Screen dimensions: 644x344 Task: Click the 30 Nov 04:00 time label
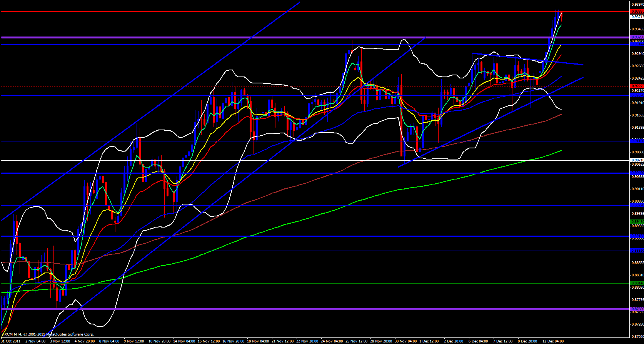click(406, 341)
